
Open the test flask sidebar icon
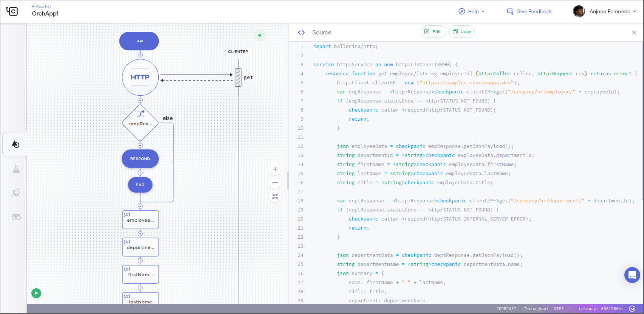tap(16, 169)
